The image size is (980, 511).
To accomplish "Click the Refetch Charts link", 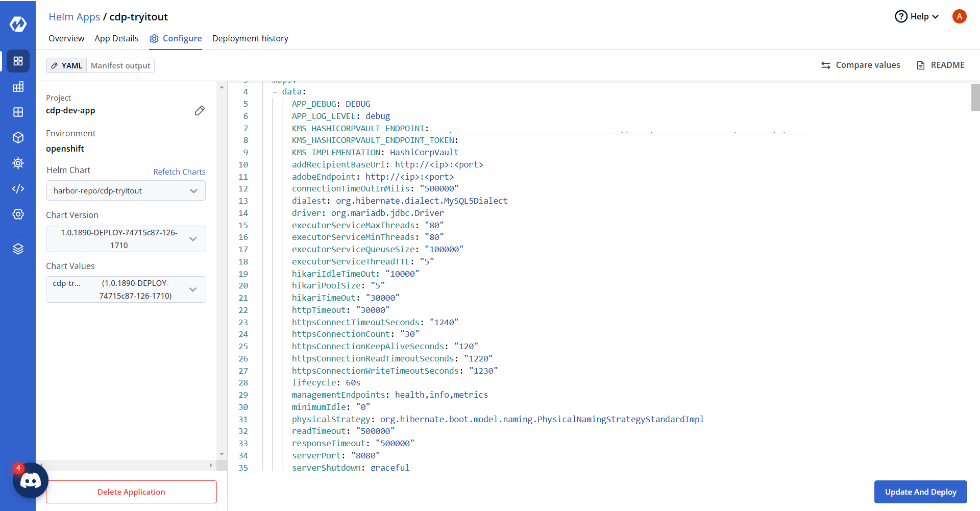I will click(x=179, y=172).
